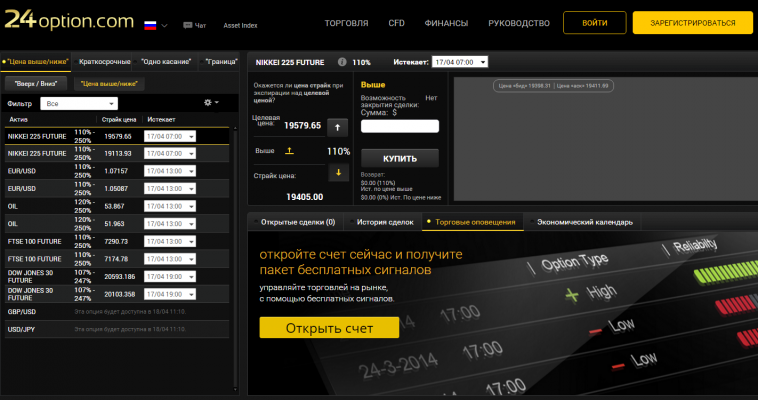Open the История сделок tab
The height and width of the screenshot is (400, 758).
tap(383, 222)
